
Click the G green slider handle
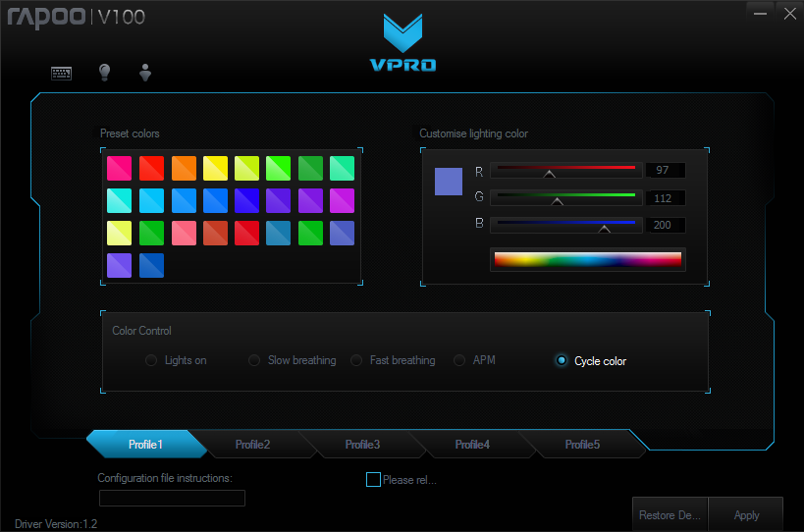tap(558, 202)
